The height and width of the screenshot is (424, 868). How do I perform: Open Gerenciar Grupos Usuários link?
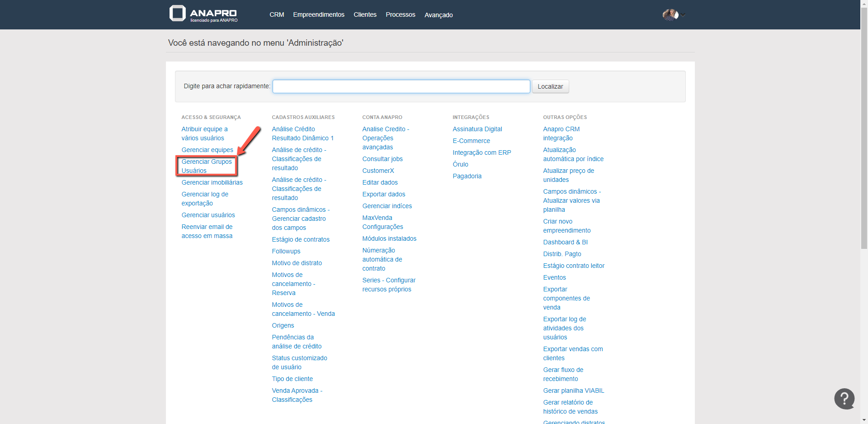click(x=206, y=166)
